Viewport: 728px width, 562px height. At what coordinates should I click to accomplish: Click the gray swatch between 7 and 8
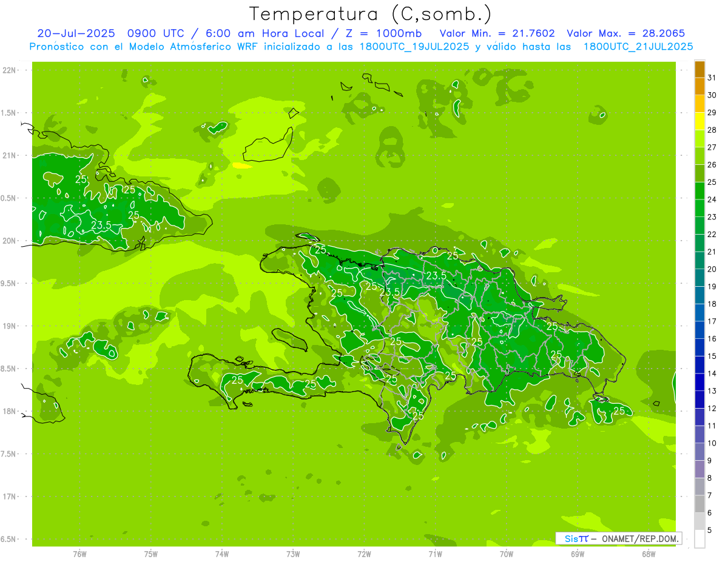point(699,487)
